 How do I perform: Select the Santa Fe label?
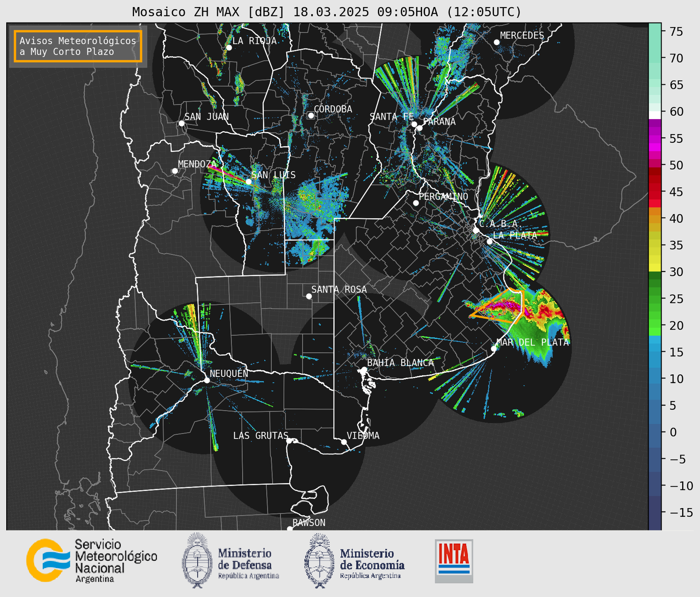(x=392, y=117)
